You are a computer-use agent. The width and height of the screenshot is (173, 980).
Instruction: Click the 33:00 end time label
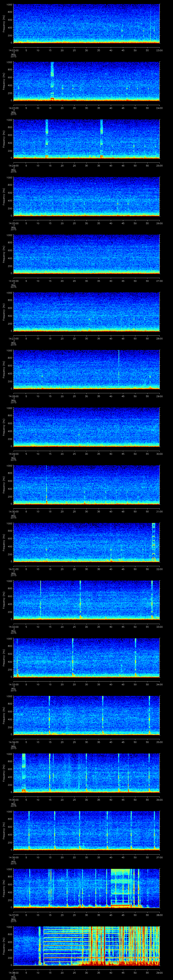click(x=159, y=627)
